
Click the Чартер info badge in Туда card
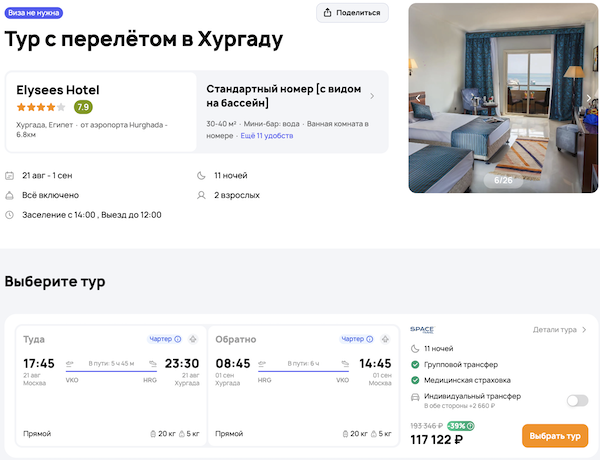pyautogui.click(x=165, y=339)
